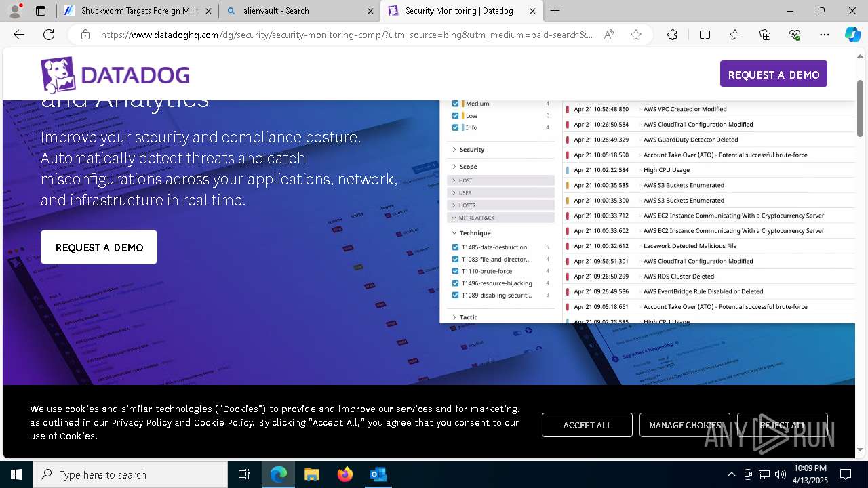
Task: Open the volume control tray icon
Action: [x=781, y=474]
